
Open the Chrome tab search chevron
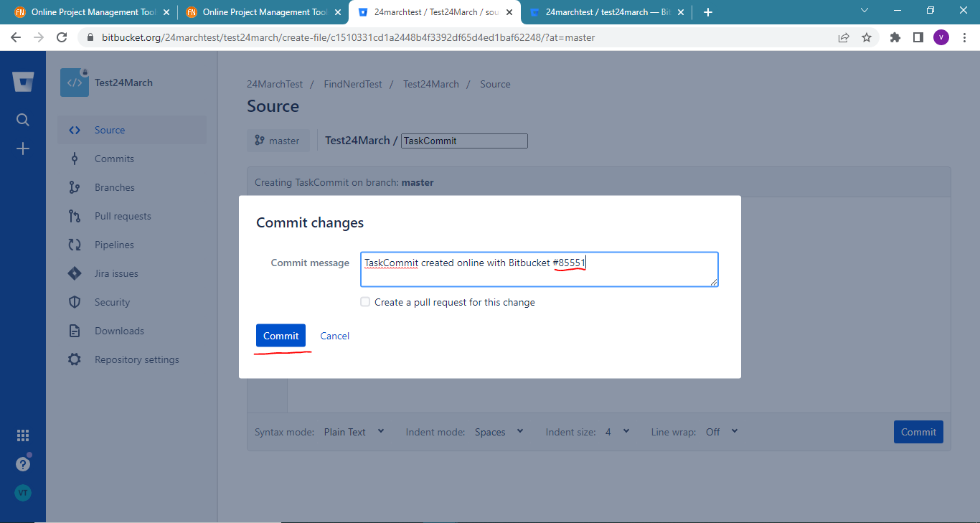pos(864,11)
